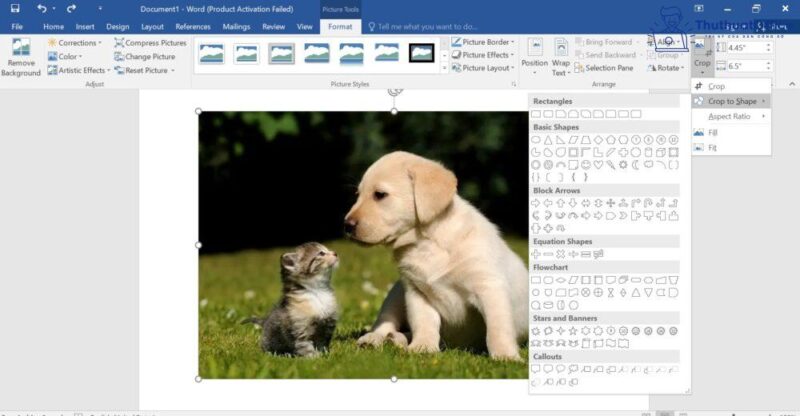This screenshot has width=800, height=416.
Task: Switch to the Mailings tab
Action: click(x=236, y=27)
